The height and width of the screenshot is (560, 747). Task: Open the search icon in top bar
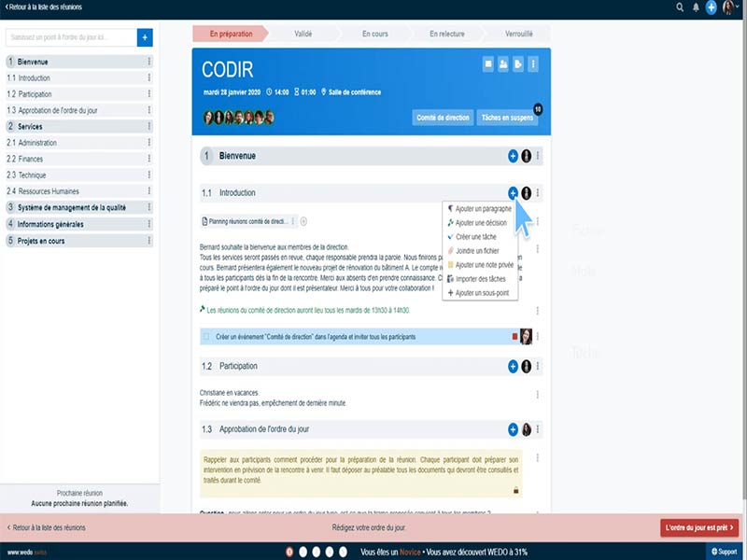tap(681, 7)
